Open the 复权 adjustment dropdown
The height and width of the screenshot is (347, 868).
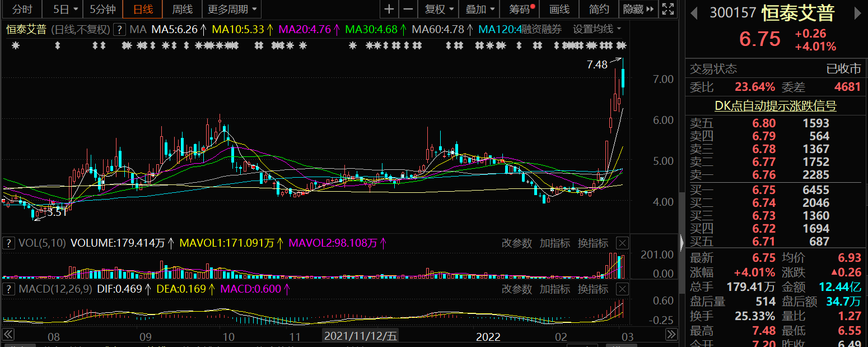pyautogui.click(x=438, y=9)
